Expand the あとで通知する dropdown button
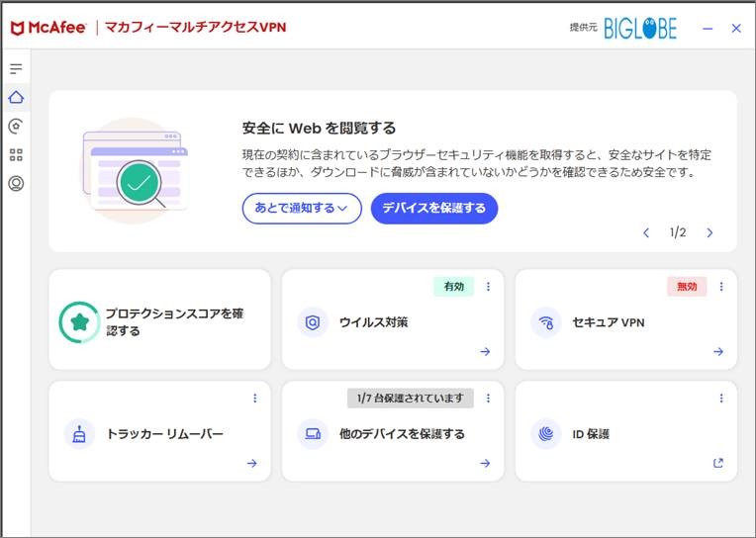756x538 pixels. coord(302,209)
